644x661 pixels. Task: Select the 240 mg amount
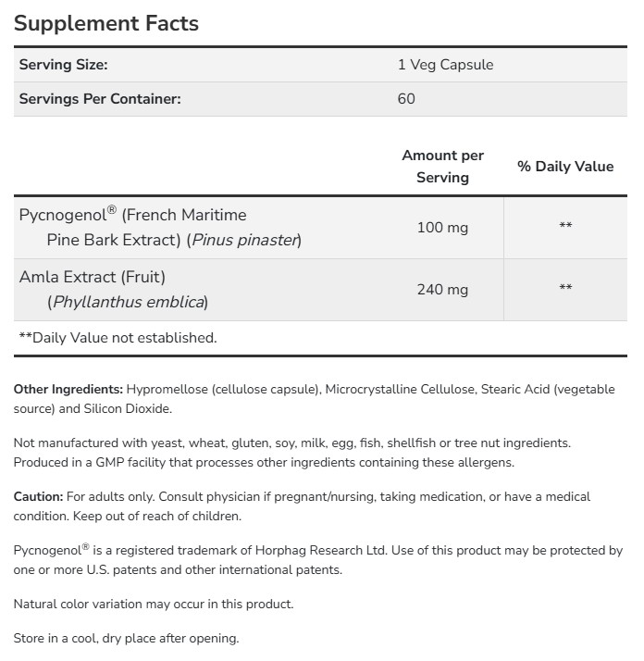point(442,290)
